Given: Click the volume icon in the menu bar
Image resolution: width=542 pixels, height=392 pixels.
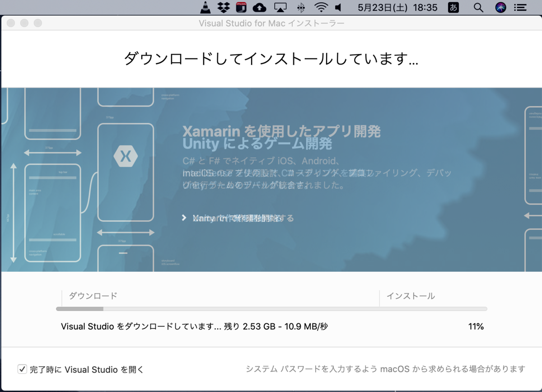Looking at the screenshot, I should click(339, 7).
